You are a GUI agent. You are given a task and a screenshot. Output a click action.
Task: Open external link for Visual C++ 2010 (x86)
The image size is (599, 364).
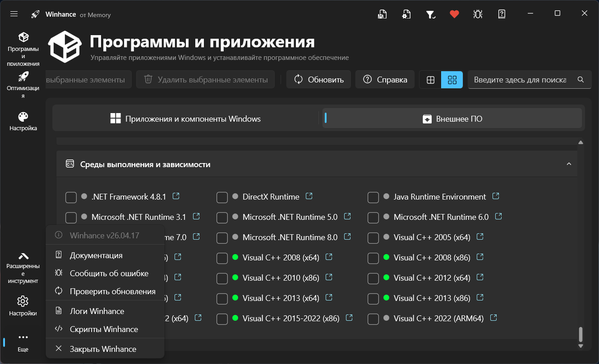[329, 277]
